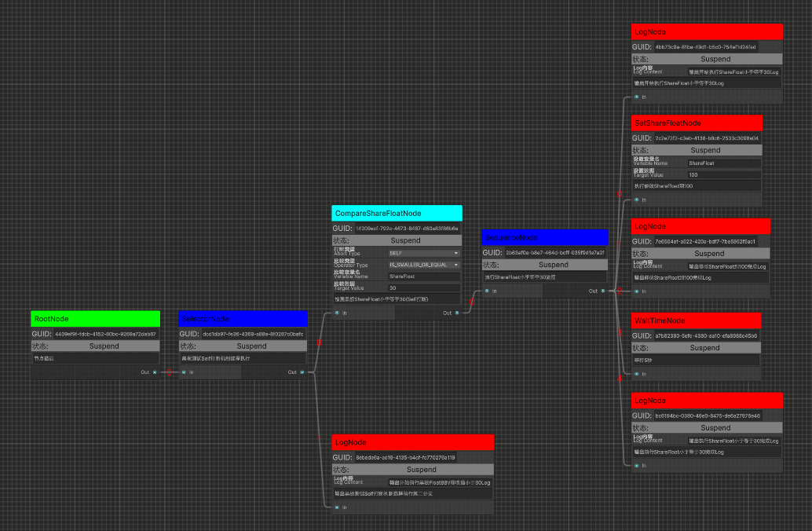This screenshot has width=812, height=531.
Task: Click the SequenceNode Out port circle
Action: (x=602, y=291)
